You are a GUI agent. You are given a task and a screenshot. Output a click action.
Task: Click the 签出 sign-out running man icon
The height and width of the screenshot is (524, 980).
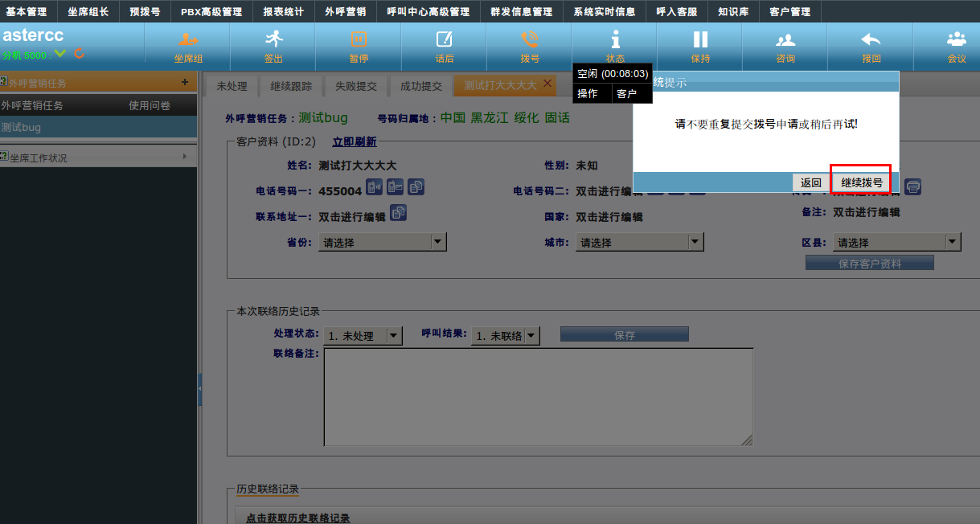tap(273, 39)
